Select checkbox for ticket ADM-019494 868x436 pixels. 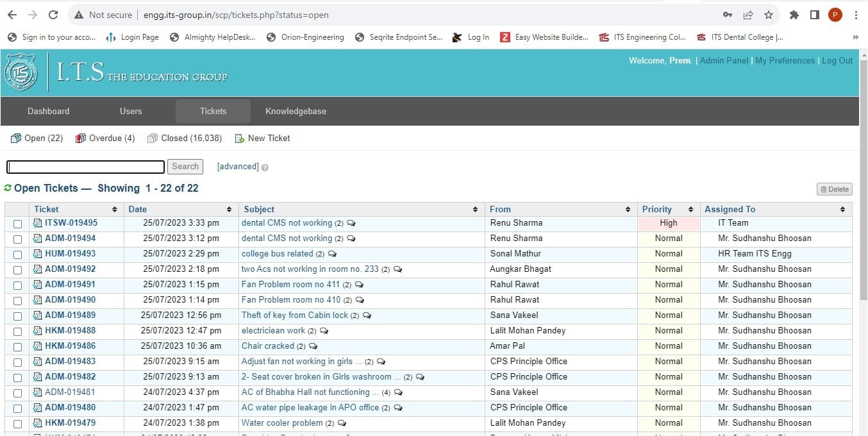pos(17,239)
